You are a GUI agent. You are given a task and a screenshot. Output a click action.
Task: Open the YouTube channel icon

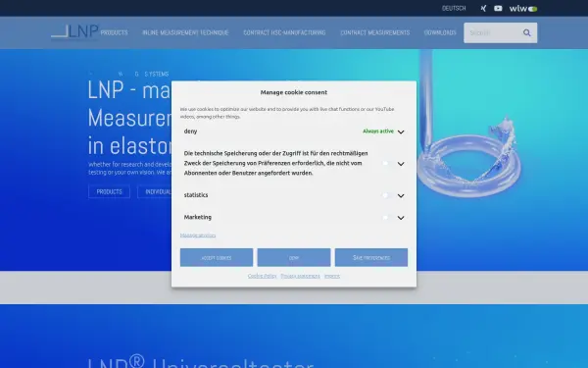click(498, 8)
